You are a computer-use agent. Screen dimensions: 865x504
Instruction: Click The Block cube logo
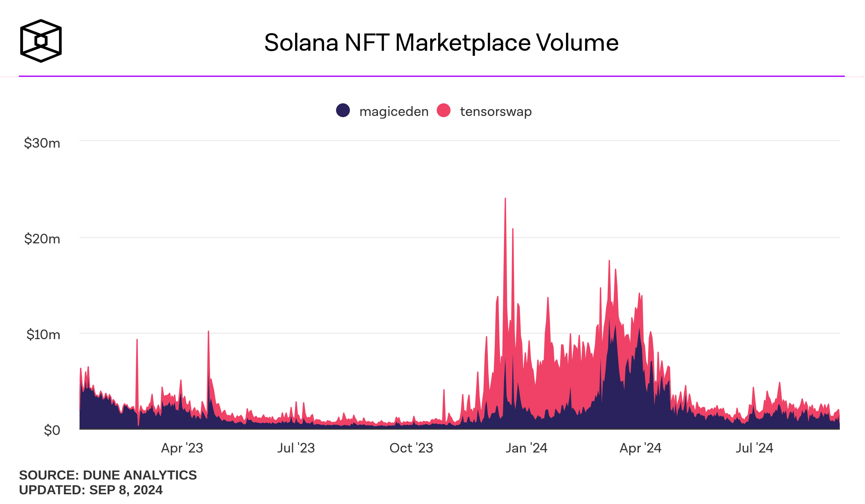pos(41,41)
